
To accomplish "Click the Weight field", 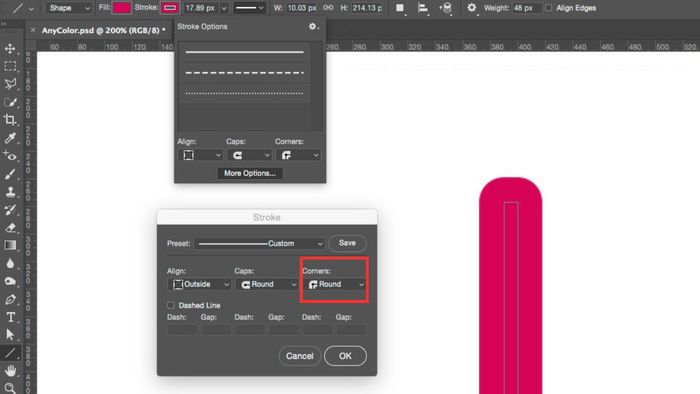I will point(525,8).
